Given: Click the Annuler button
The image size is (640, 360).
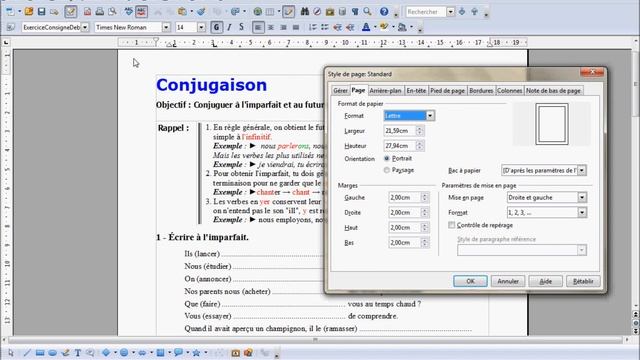Looking at the screenshot, I should (x=508, y=281).
